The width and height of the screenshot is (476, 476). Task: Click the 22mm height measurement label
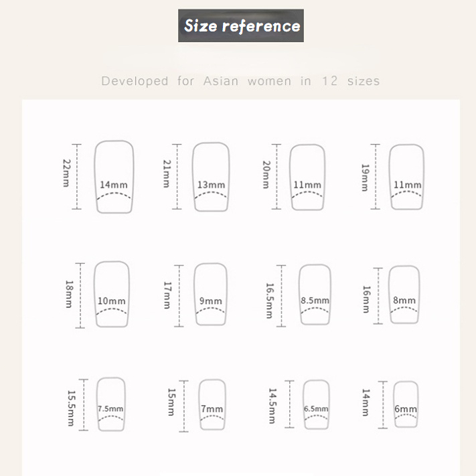66,173
